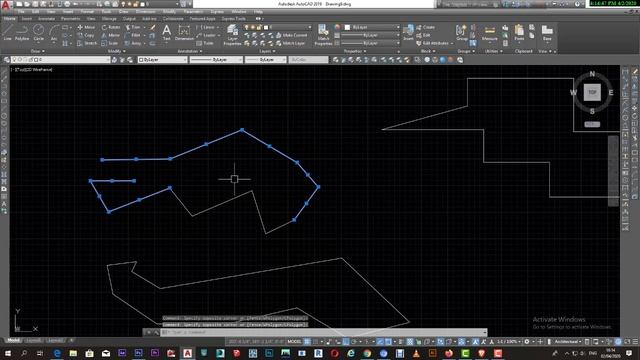Open the Windows Start menu
The width and height of the screenshot is (640, 360).
coord(7,353)
